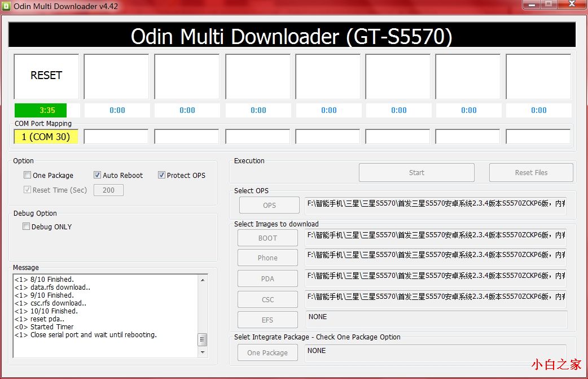Pick a CSC file using CSC button
Viewport: 588px width, 379px height.
267,299
